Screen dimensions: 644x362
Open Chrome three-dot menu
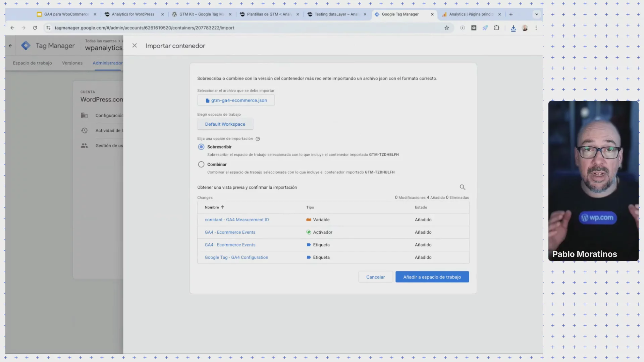(536, 28)
